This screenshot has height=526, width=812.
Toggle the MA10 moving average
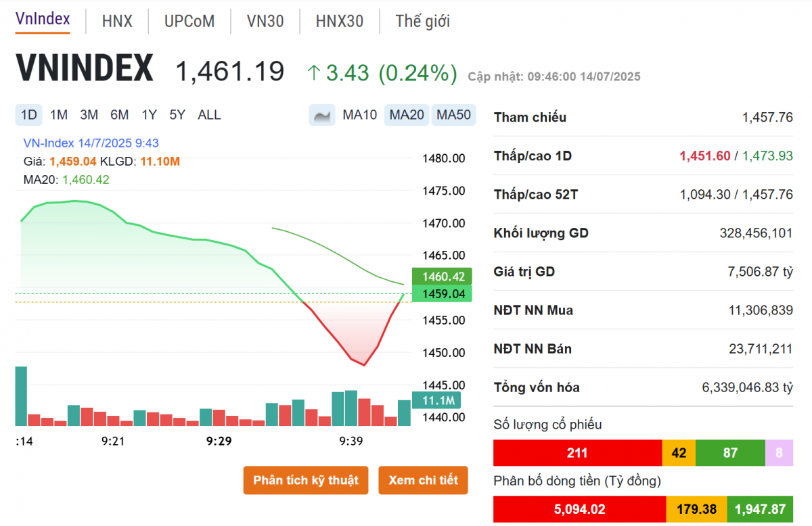pyautogui.click(x=359, y=115)
